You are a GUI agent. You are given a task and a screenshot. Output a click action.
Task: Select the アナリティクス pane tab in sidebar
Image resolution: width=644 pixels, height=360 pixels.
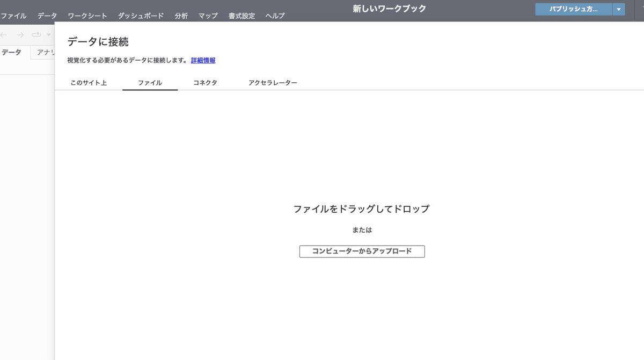tap(43, 52)
